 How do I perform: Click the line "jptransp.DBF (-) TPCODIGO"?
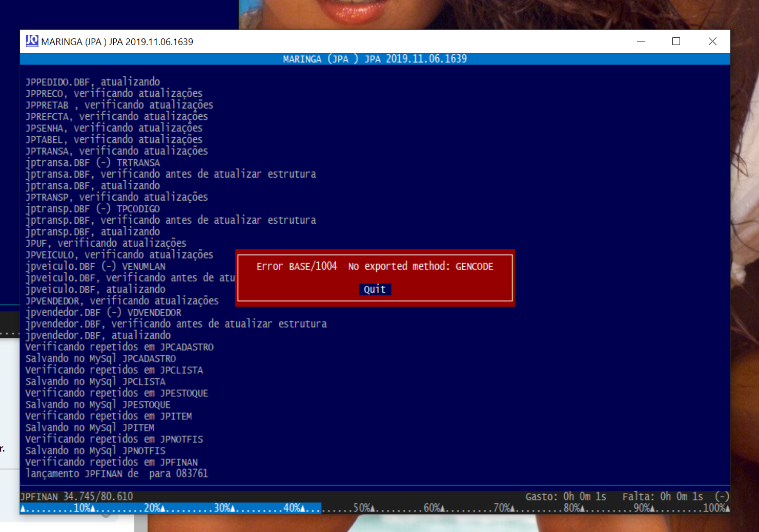tap(93, 209)
